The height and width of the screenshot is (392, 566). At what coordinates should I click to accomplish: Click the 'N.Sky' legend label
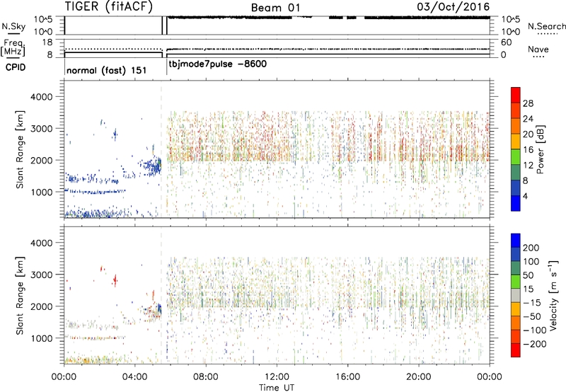point(13,26)
